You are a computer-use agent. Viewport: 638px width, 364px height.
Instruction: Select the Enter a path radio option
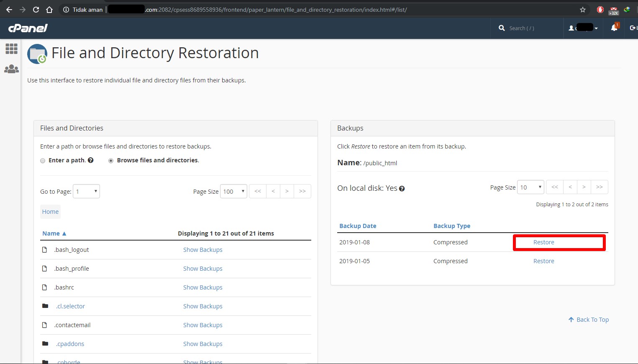[43, 161]
